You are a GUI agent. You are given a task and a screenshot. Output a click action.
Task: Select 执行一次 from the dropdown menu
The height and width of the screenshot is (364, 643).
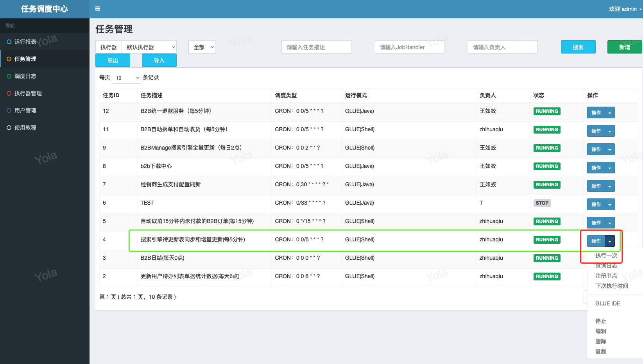click(606, 255)
